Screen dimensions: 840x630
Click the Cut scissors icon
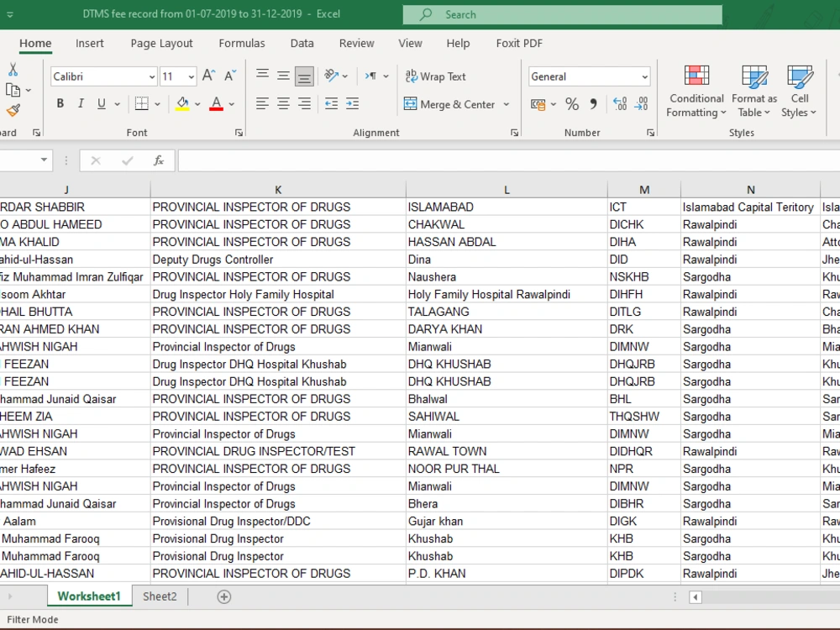[13, 70]
